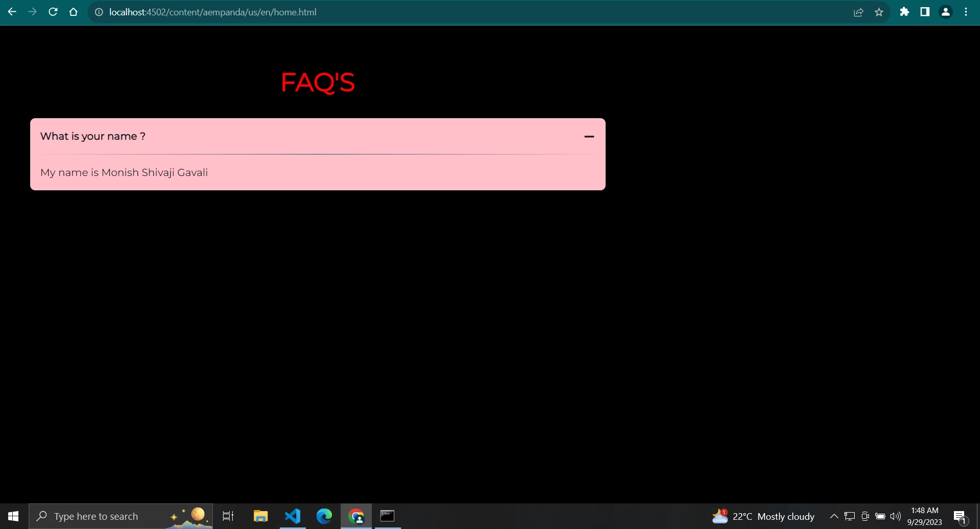This screenshot has height=529, width=980.
Task: Focus the localhost address bar URL
Action: coord(213,12)
